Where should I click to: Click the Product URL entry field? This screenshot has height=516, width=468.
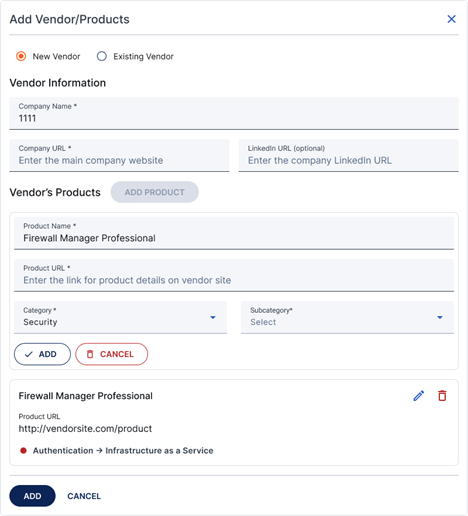point(234,275)
